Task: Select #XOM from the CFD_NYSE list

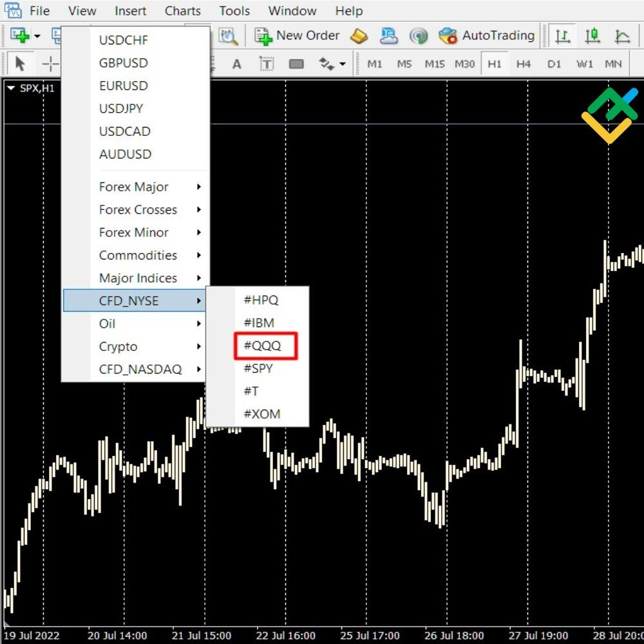Action: pos(262,413)
